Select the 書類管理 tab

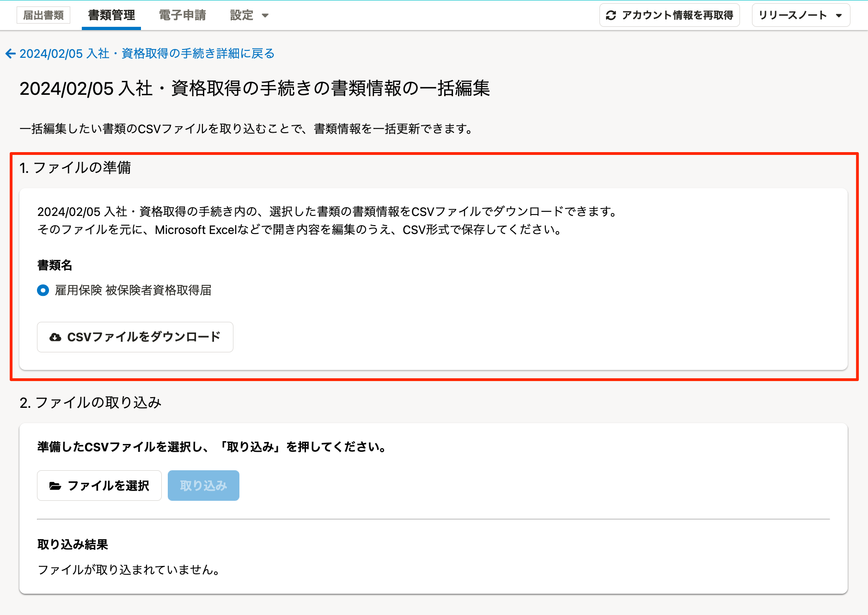110,14
